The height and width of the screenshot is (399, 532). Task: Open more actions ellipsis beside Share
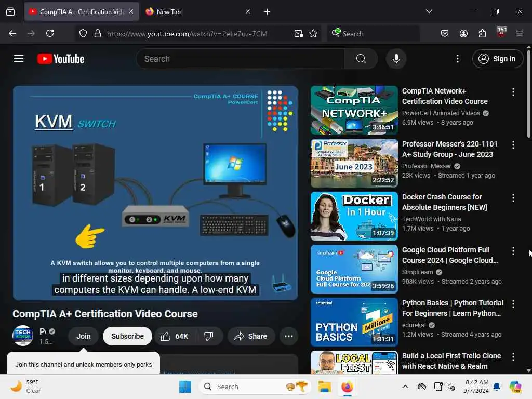289,336
